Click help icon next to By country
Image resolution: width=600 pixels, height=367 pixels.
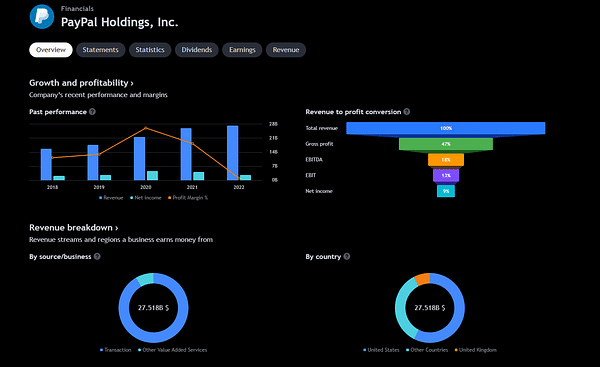(x=347, y=256)
